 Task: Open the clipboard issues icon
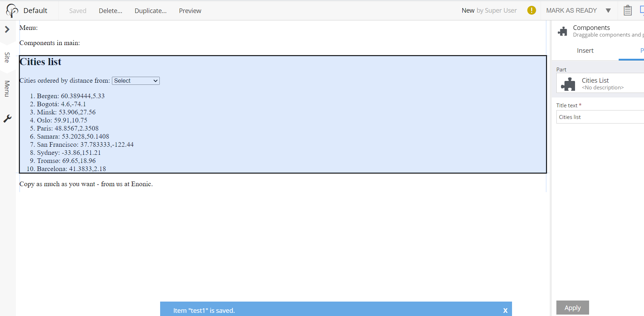(627, 11)
